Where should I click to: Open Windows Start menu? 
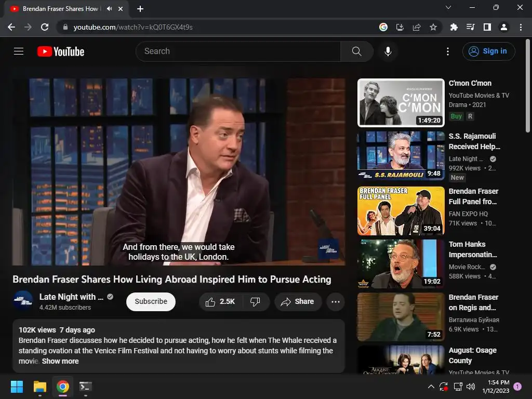pos(17,387)
